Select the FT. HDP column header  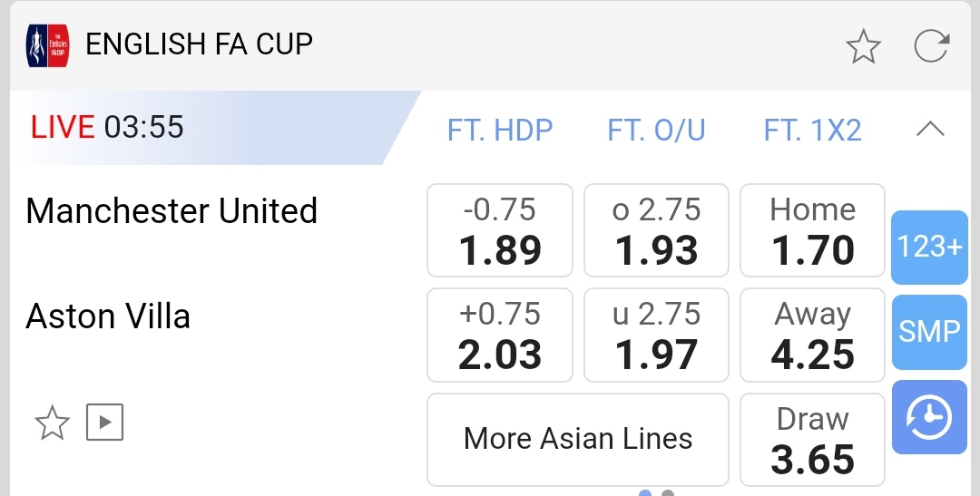[x=500, y=131]
